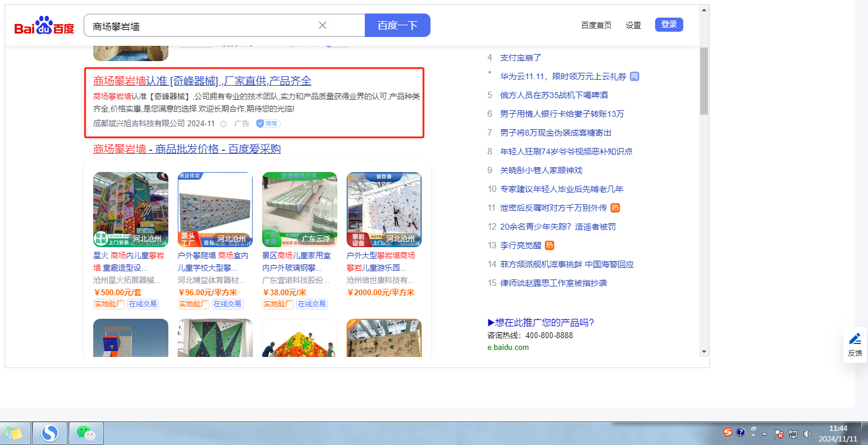Click the 在线交易 tag under ¥96.00元/平方米
Screen dimensions: 868x445
(x=227, y=304)
